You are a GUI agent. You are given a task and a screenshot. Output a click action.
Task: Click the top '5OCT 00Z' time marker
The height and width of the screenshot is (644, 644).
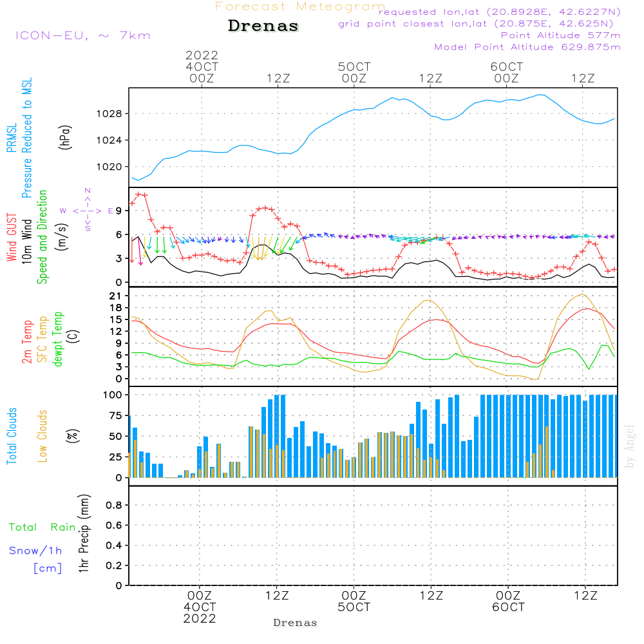click(x=354, y=72)
